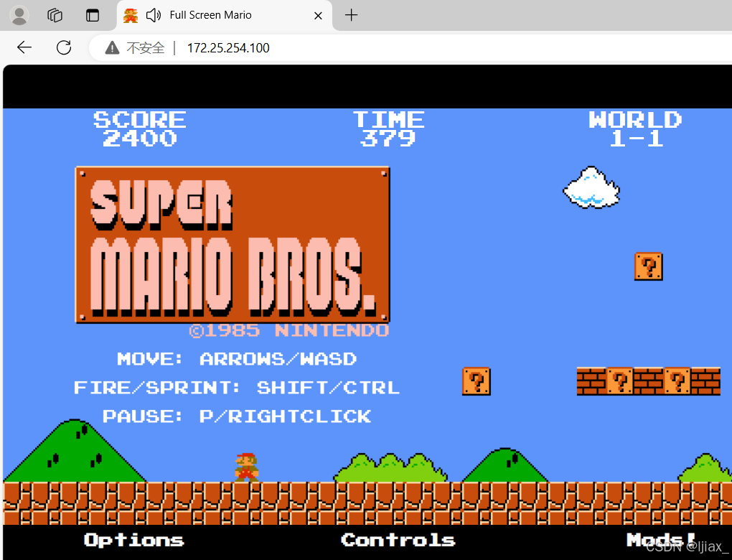Select the Full Screen Mario tab
732x560 pixels.
coord(225,15)
